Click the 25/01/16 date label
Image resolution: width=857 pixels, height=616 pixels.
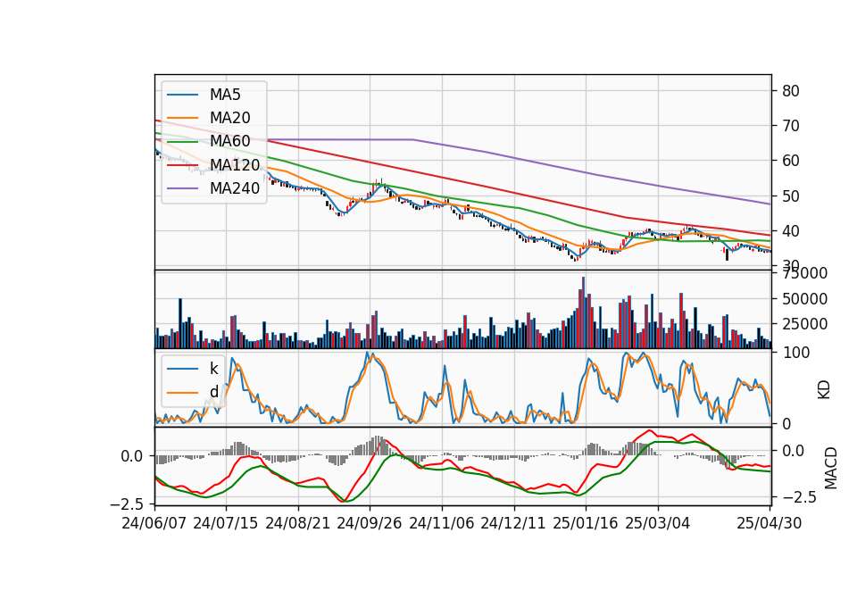585,523
